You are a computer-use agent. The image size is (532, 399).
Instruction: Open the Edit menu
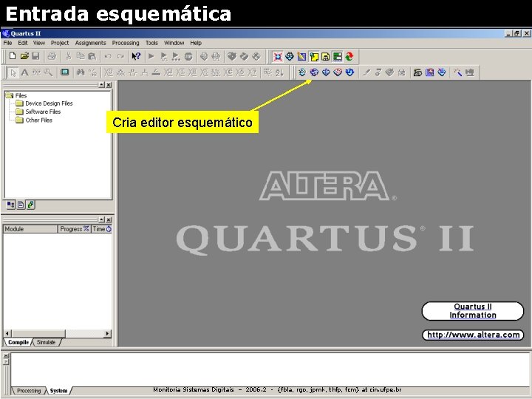23,43
